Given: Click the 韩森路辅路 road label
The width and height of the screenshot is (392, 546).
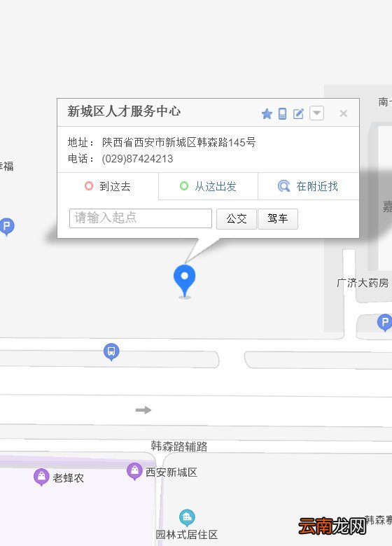Looking at the screenshot, I should tap(179, 446).
